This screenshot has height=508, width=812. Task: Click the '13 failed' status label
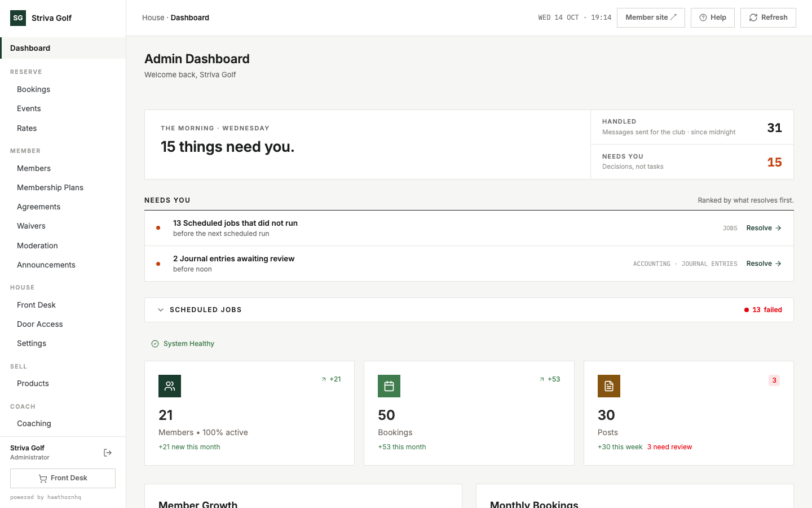(763, 310)
